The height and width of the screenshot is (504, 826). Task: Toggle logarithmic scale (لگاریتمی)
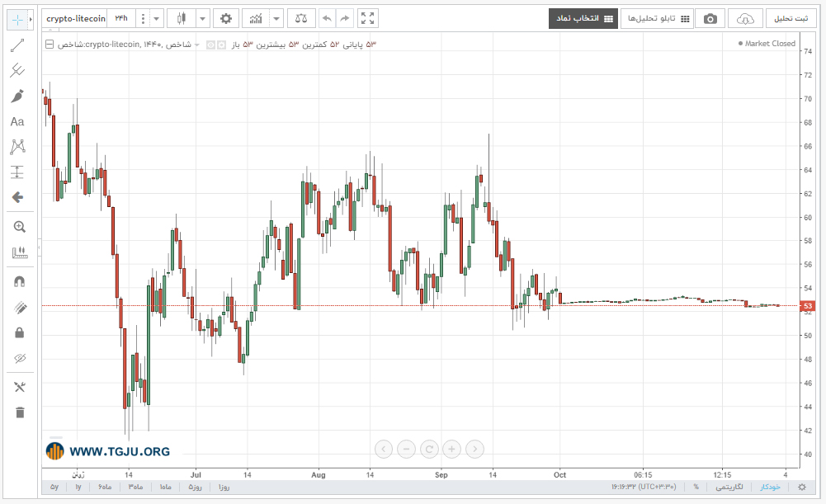click(x=729, y=488)
